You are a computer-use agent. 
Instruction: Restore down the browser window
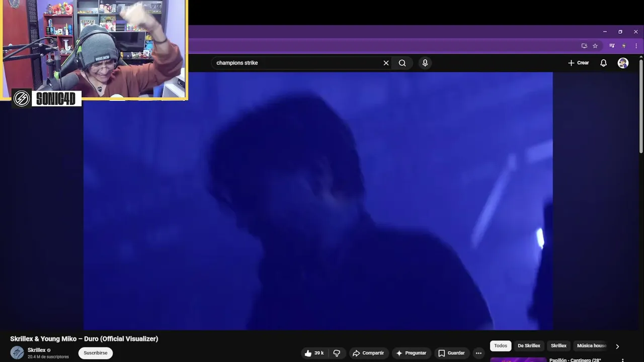[620, 32]
